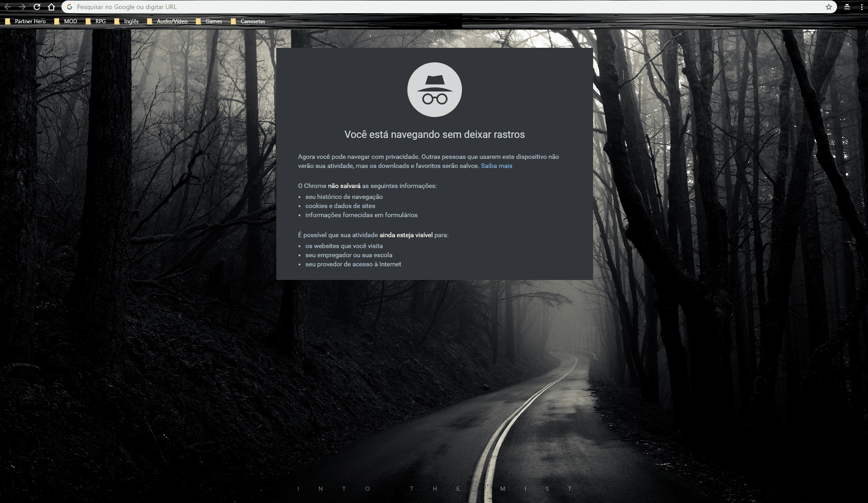Click the bold 'não salvará' text
This screenshot has height=503, width=868.
pos(344,186)
